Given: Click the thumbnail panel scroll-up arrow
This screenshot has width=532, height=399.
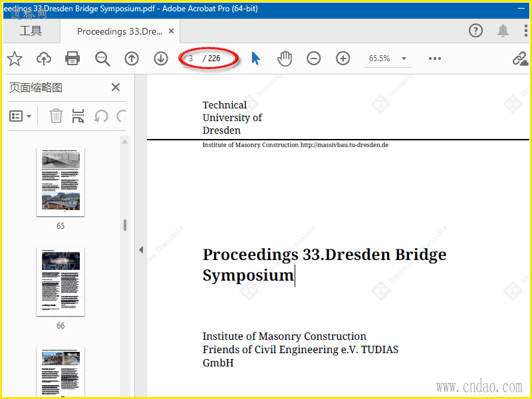Looking at the screenshot, I should pos(125,142).
